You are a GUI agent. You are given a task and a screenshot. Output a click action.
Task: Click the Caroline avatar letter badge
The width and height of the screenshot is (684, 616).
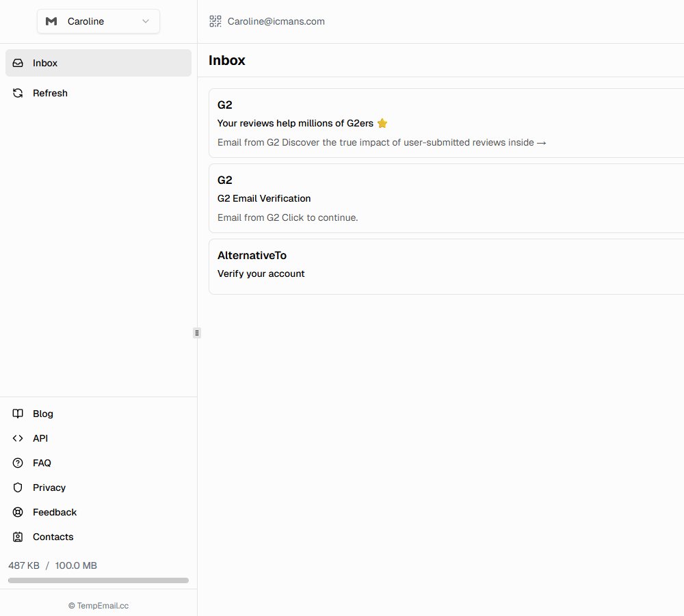pyautogui.click(x=51, y=21)
